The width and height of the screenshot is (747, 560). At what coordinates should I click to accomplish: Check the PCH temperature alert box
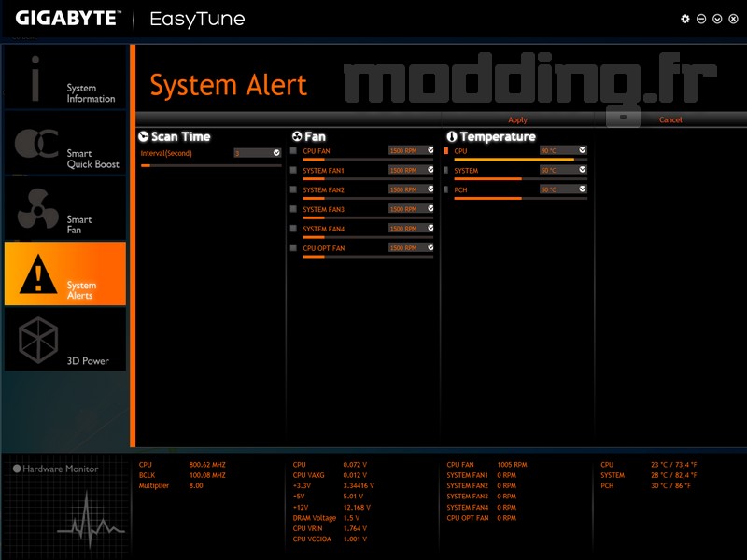(446, 189)
